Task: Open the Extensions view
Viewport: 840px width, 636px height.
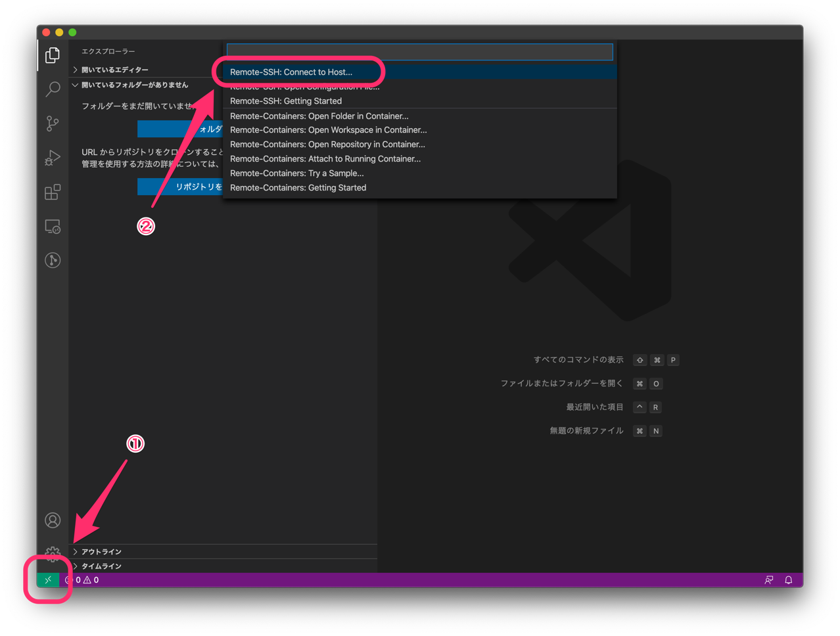Action: (53, 192)
